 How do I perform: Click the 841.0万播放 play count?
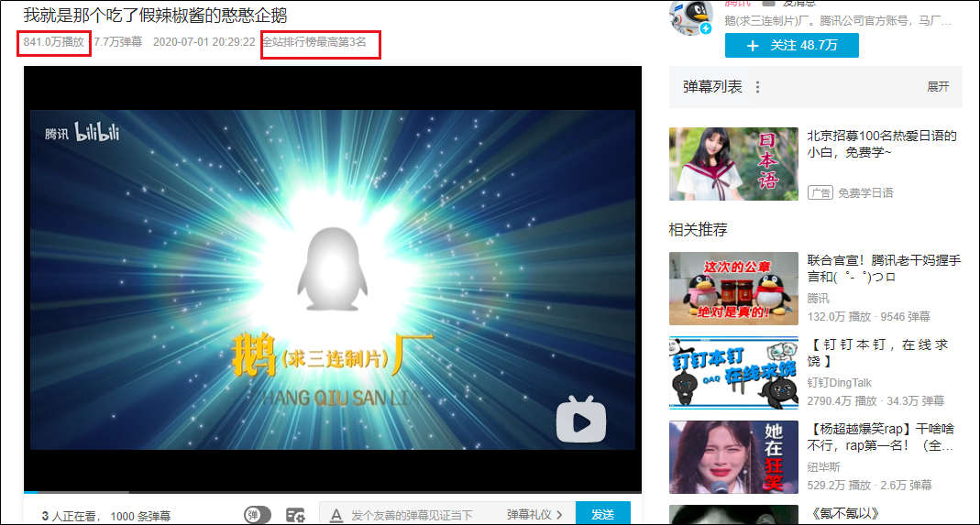pyautogui.click(x=54, y=42)
